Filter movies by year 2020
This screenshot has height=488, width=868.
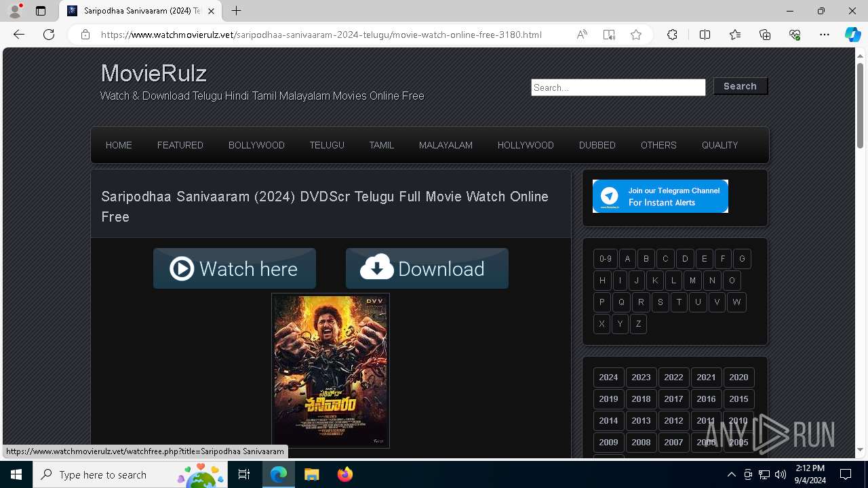pos(738,378)
